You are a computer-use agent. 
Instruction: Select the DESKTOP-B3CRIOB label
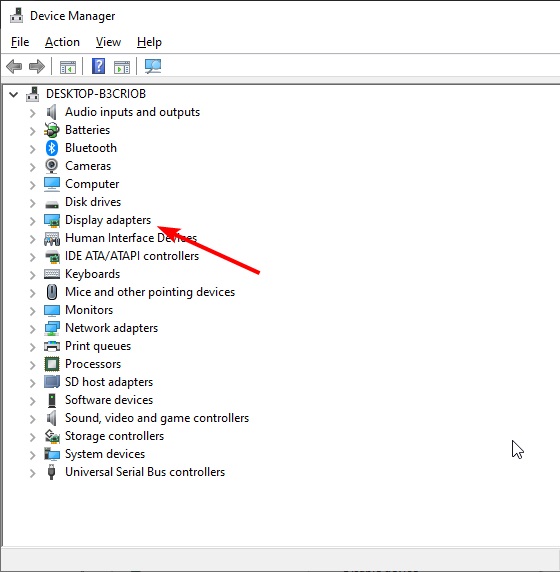(x=96, y=94)
